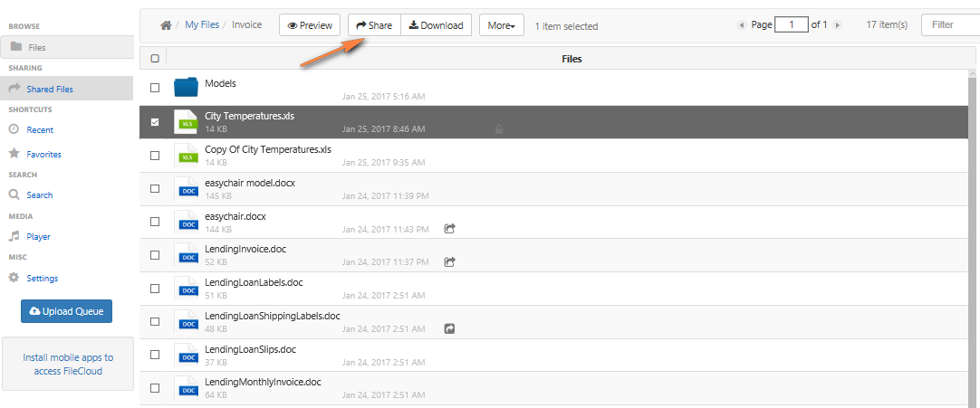Go to the next page arrow
The height and width of the screenshot is (408, 980).
coord(838,25)
